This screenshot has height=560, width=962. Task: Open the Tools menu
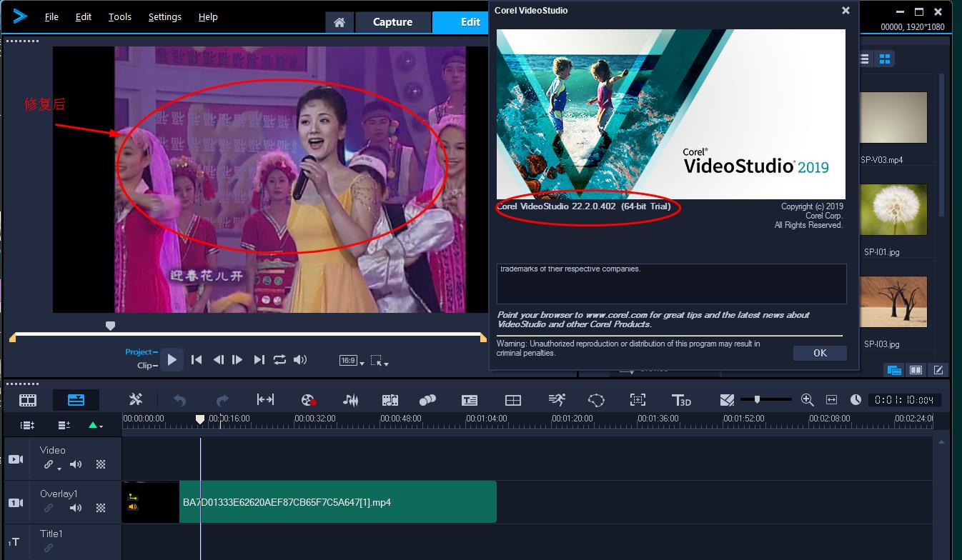120,16
